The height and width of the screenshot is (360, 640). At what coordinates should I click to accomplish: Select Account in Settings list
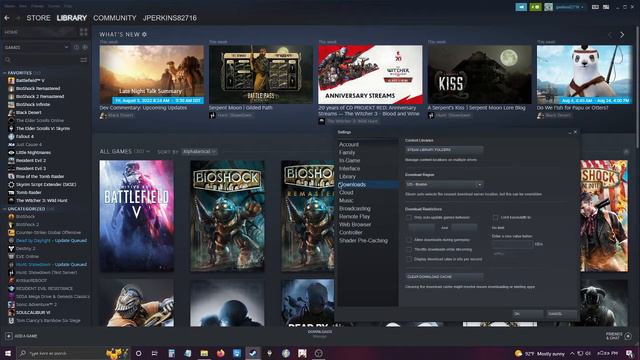(349, 144)
